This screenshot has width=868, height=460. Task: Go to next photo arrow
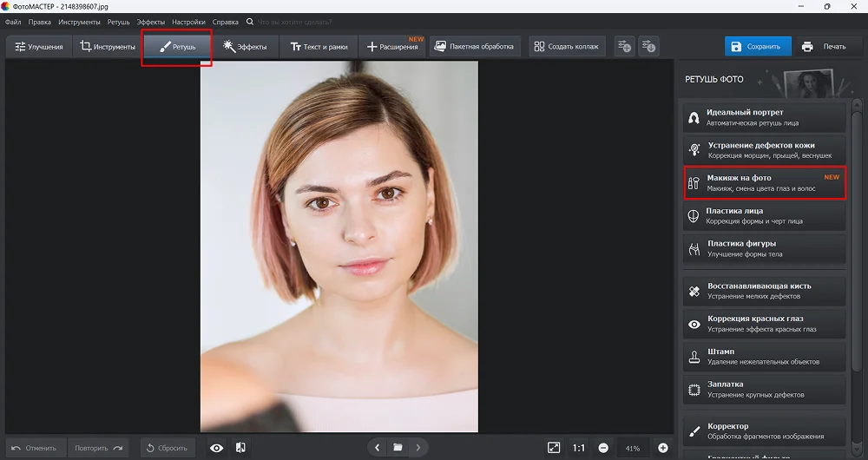[418, 448]
